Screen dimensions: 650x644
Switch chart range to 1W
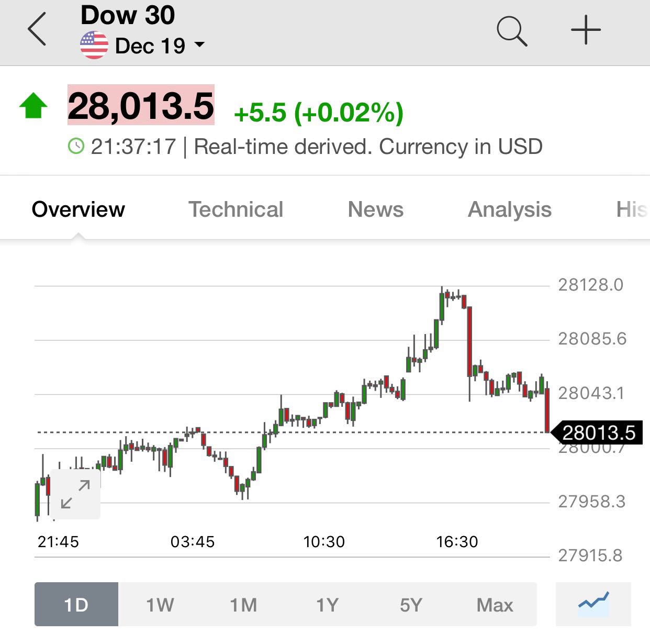click(160, 605)
